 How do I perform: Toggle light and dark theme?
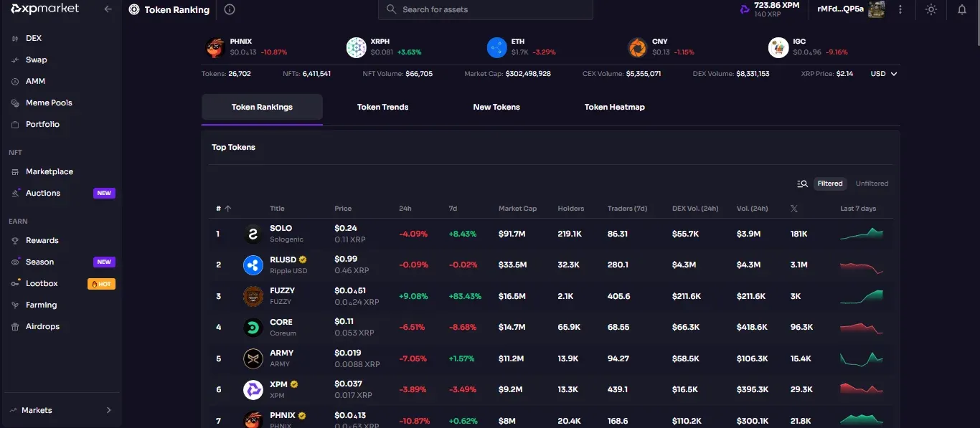(931, 9)
